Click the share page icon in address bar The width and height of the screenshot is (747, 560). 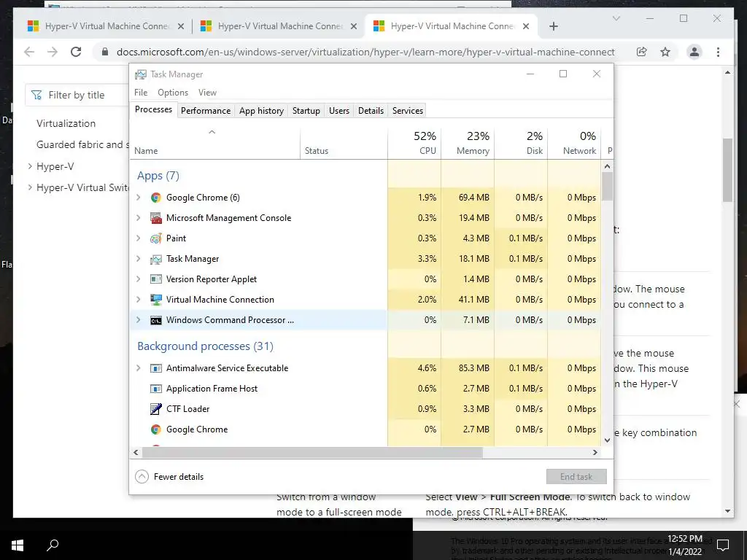point(642,52)
